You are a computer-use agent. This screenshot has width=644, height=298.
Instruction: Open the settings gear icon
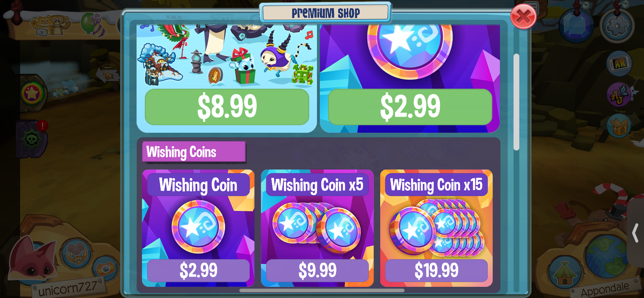617,26
